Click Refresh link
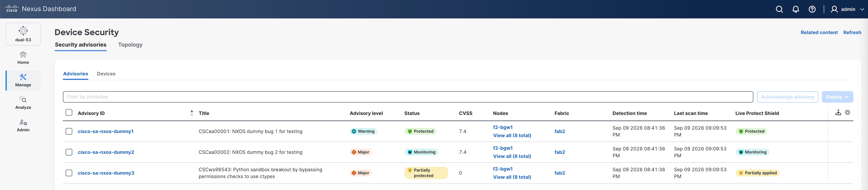 tap(853, 33)
